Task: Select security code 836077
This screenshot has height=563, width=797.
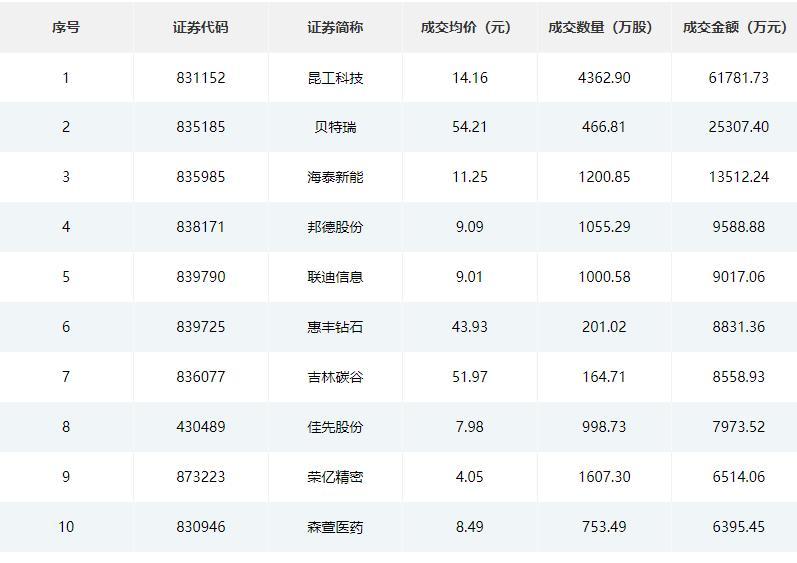Action: pos(201,377)
